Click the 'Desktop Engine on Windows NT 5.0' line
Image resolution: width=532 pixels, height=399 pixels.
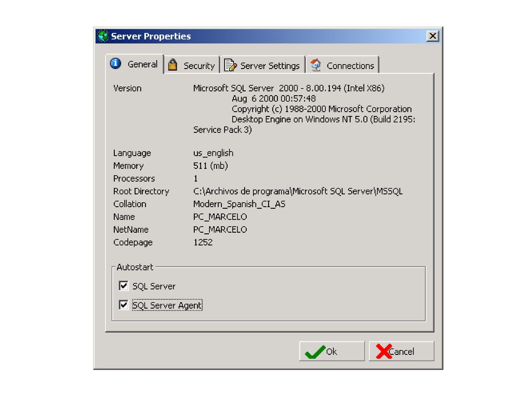(323, 119)
